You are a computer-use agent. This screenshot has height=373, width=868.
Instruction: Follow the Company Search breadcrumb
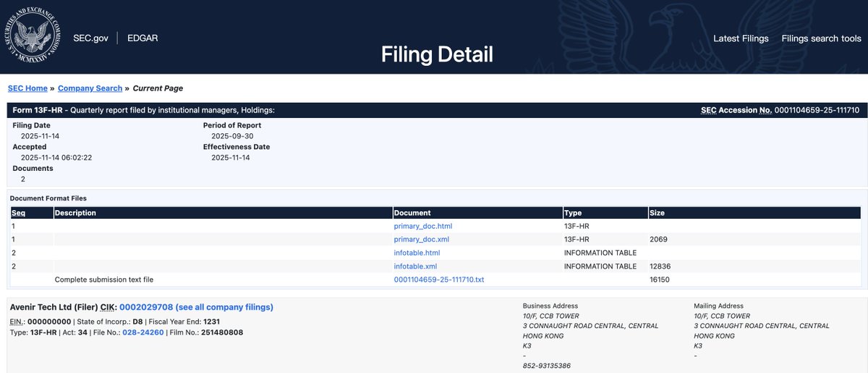coord(90,88)
